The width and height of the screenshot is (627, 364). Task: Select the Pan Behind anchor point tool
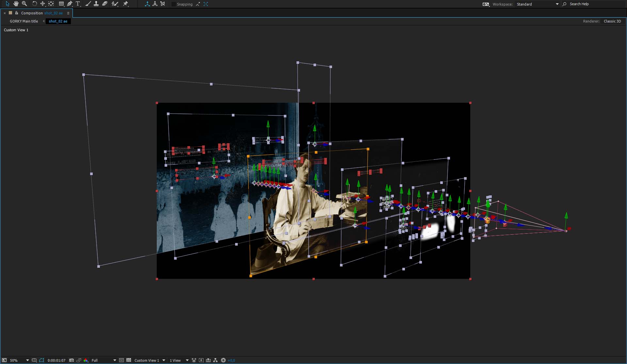pyautogui.click(x=51, y=4)
